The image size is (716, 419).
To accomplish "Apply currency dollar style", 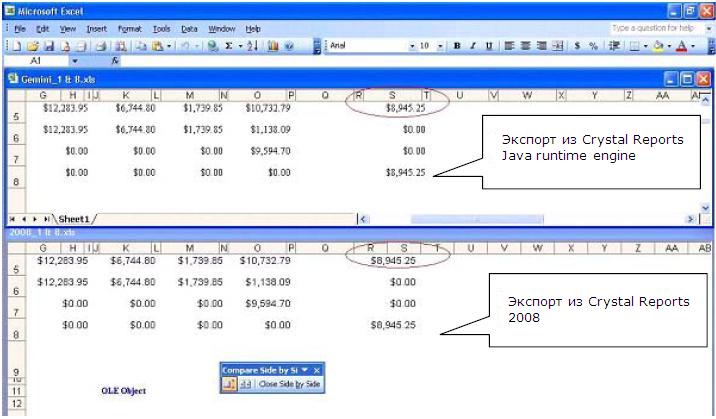I will pos(577,46).
